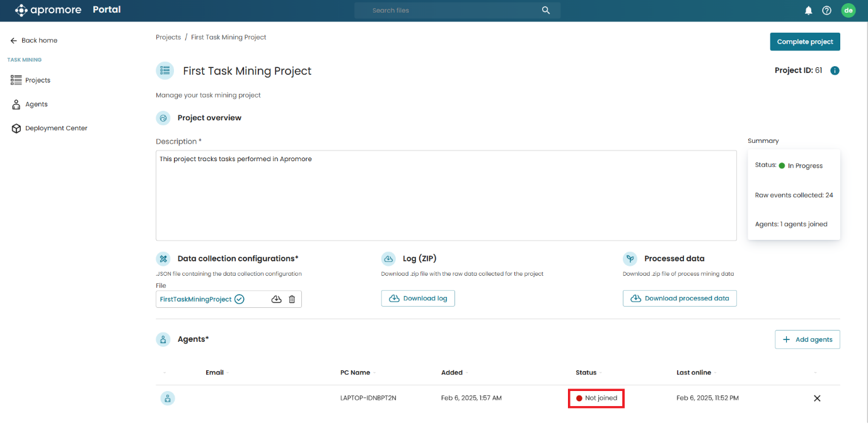Image resolution: width=868 pixels, height=425 pixels.
Task: Click the Add agents button
Action: (x=807, y=339)
